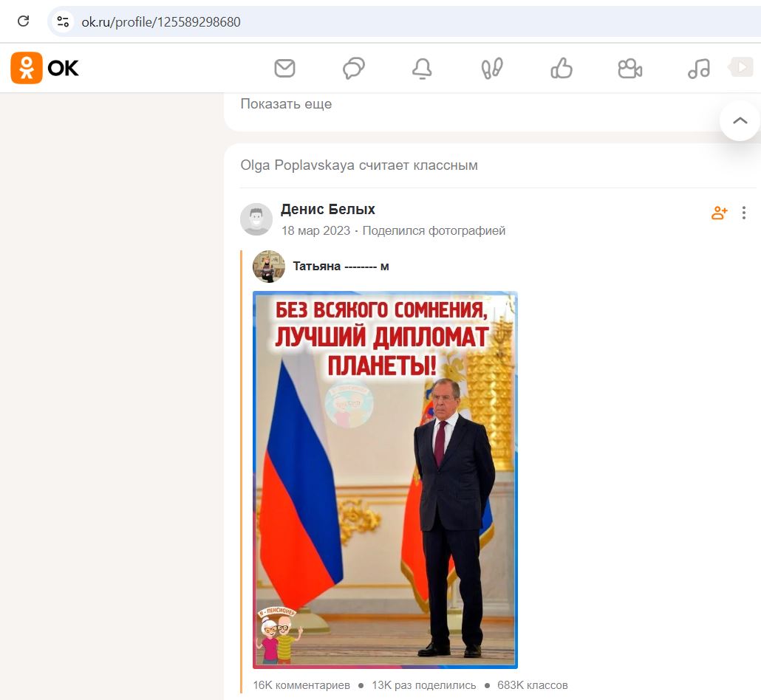The image size is (761, 700).
Task: Click the scroll-to-top chevron button
Action: click(x=740, y=121)
